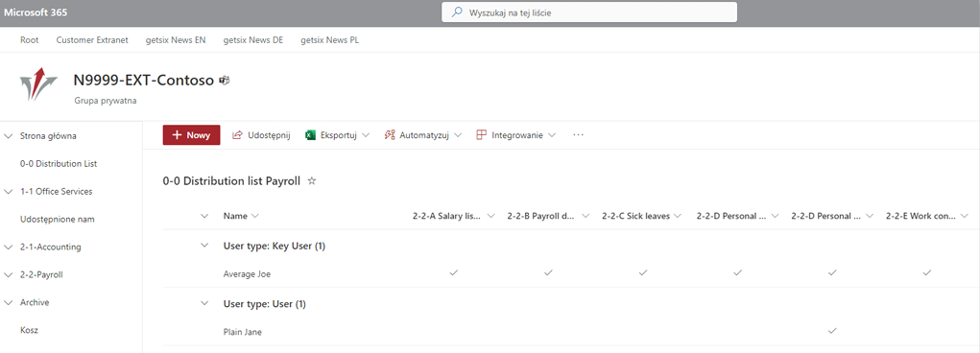Toggle Average Joe 2-2-B Payroll checkmark
This screenshot has width=980, height=353.
tap(548, 273)
